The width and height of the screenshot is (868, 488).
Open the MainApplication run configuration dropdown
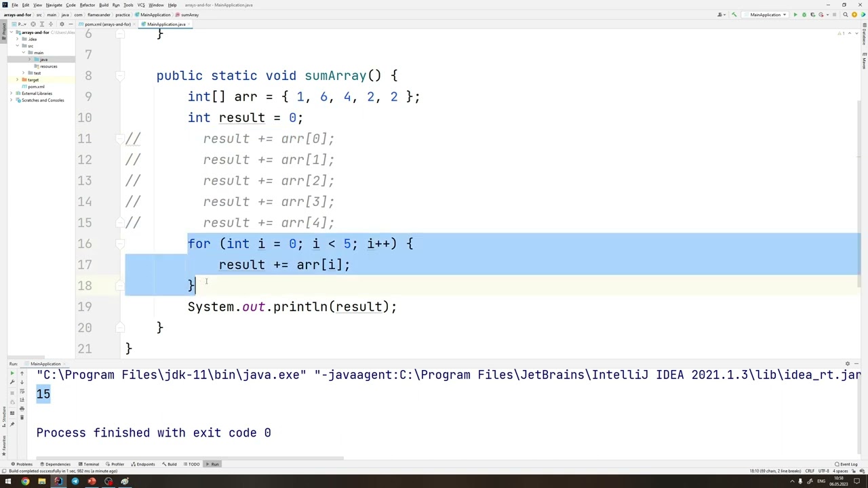coord(765,15)
